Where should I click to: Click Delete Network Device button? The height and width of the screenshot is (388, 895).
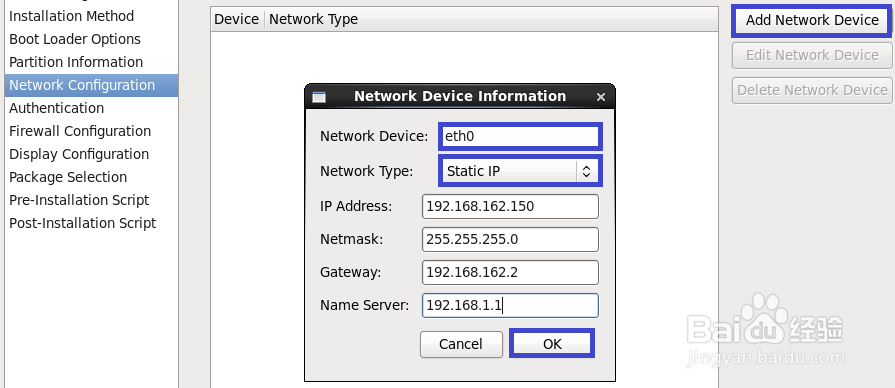tap(812, 90)
